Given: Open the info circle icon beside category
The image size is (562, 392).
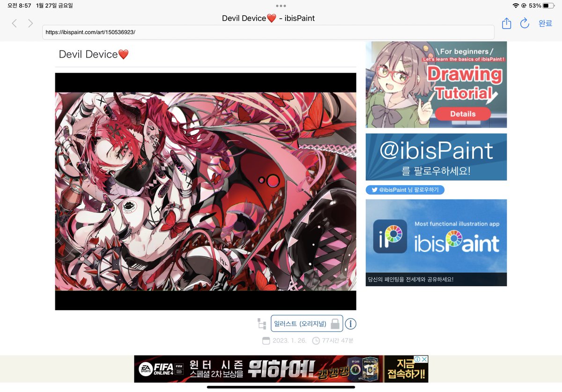Looking at the screenshot, I should [x=351, y=323].
